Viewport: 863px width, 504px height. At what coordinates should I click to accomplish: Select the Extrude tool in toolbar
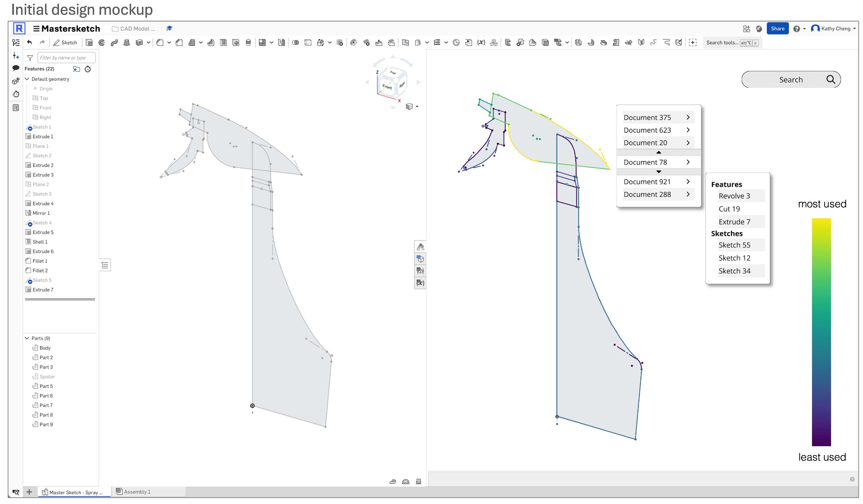(x=89, y=43)
